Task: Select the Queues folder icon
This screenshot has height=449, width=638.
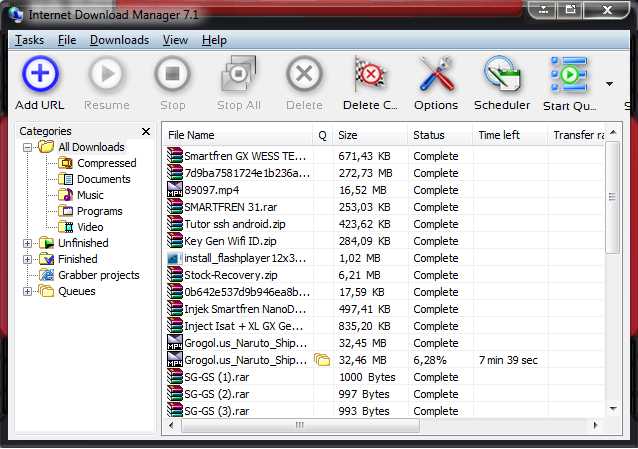Action: (46, 291)
